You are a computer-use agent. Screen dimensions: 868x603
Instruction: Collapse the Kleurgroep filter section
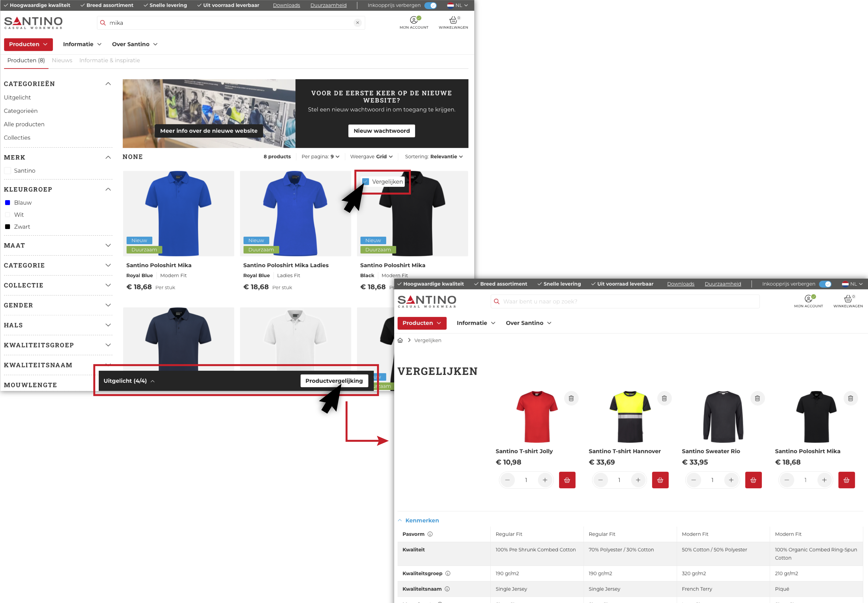[108, 189]
